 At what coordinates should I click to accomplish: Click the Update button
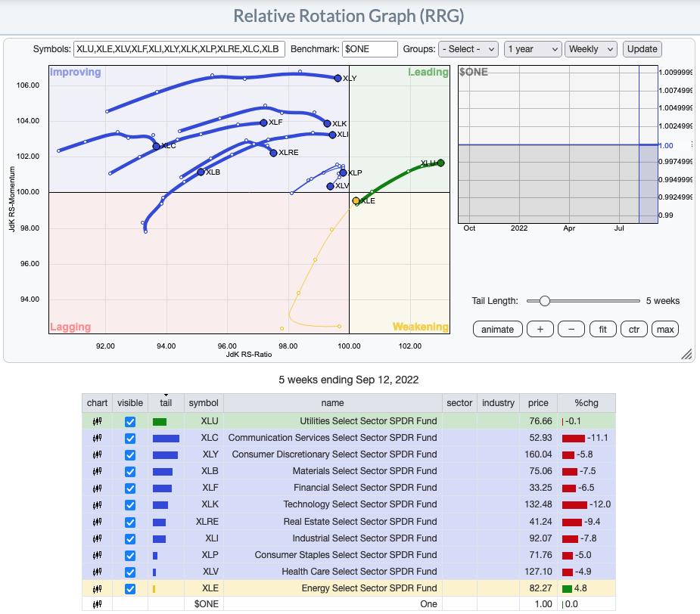coord(642,49)
